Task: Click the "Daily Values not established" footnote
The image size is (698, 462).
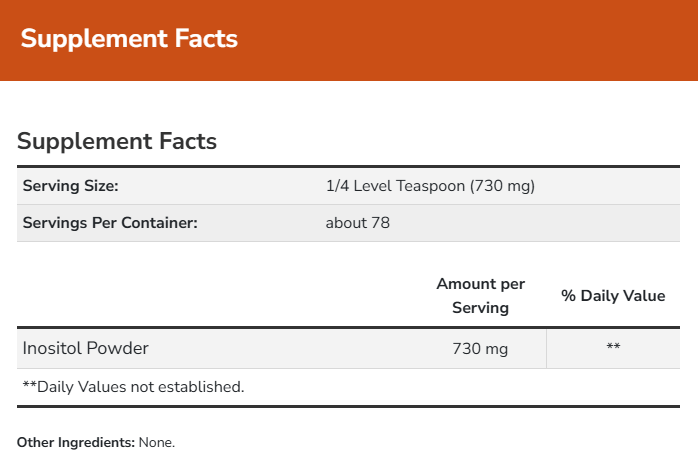Action: [133, 386]
